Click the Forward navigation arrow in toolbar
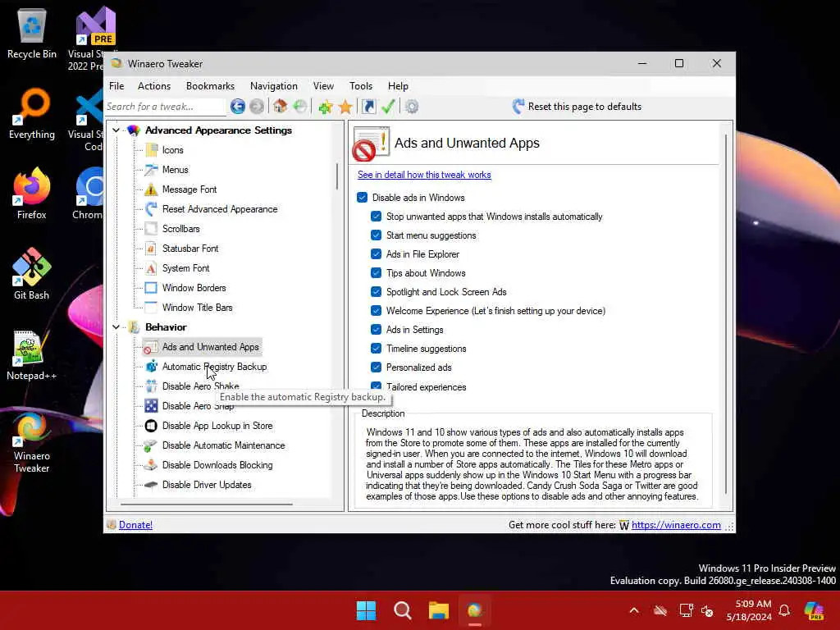The height and width of the screenshot is (630, 840). pyautogui.click(x=257, y=107)
